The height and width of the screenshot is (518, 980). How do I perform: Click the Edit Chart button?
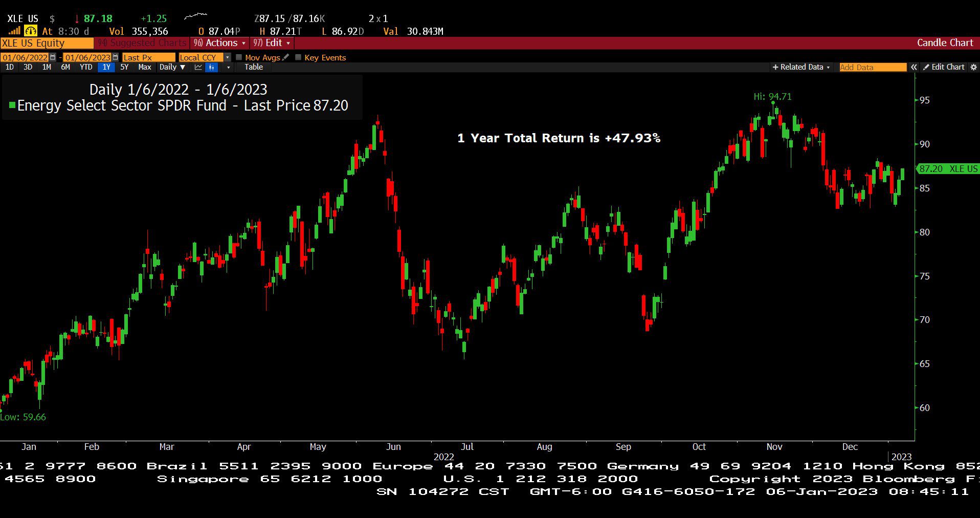coord(944,67)
